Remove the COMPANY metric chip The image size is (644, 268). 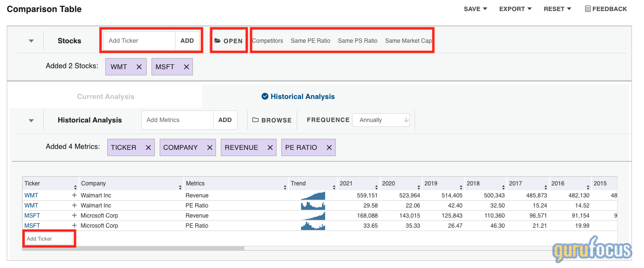[210, 147]
